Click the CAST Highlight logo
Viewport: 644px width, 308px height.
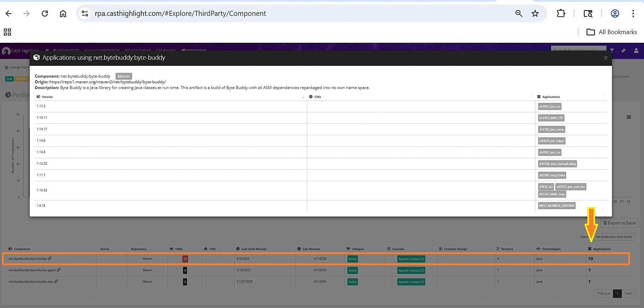pyautogui.click(x=20, y=51)
